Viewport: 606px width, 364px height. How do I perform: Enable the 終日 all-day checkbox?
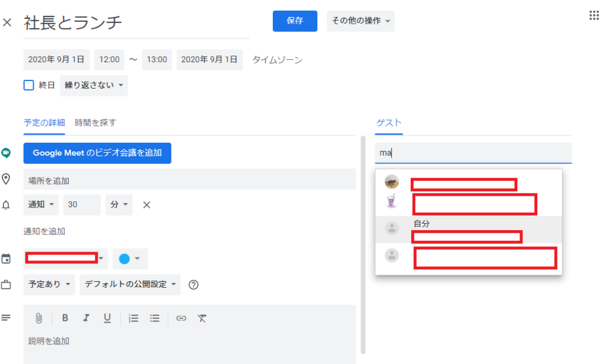pyautogui.click(x=28, y=85)
